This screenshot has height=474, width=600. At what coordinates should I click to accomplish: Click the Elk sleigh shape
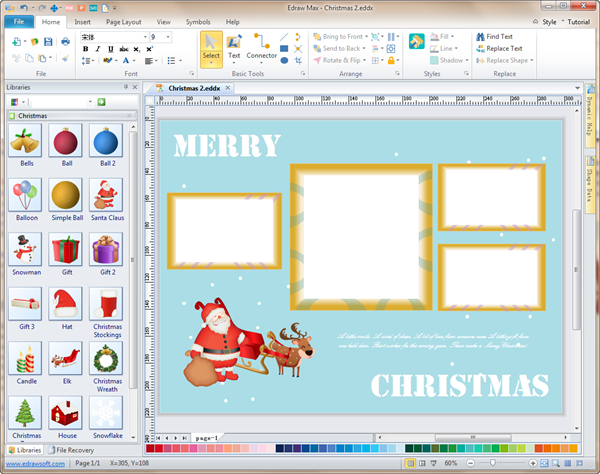click(x=65, y=358)
